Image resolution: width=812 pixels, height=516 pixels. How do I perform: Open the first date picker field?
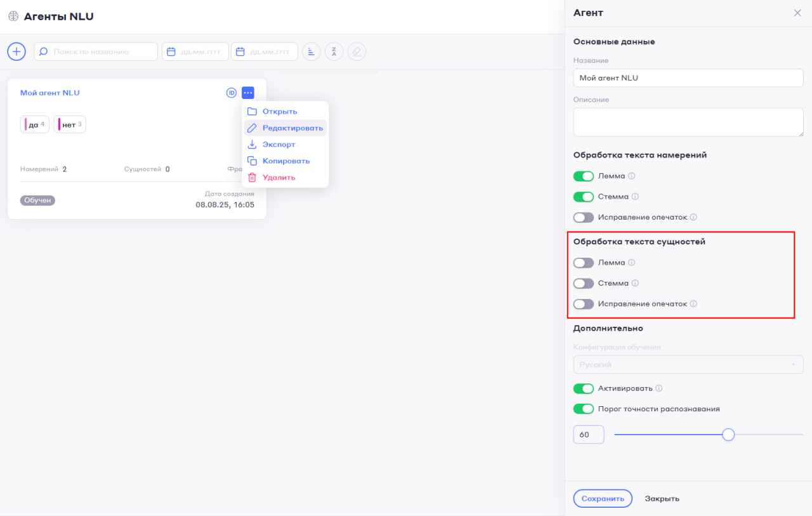[x=195, y=51]
